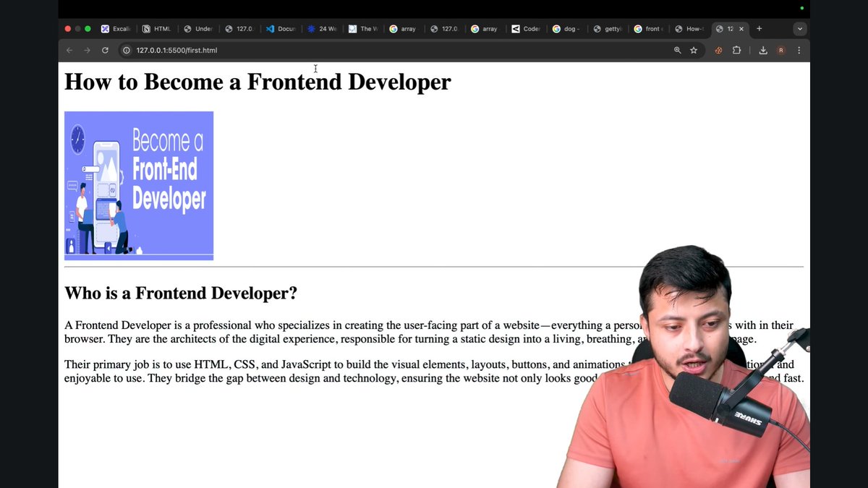
Task: Switch to the gettyimages tab
Action: tap(608, 29)
